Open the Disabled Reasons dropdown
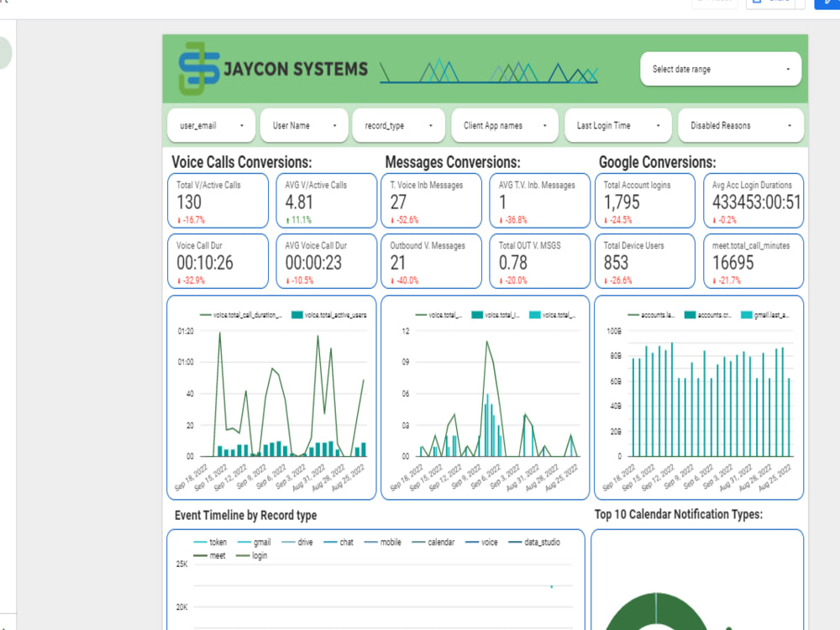This screenshot has width=840, height=630. click(741, 125)
